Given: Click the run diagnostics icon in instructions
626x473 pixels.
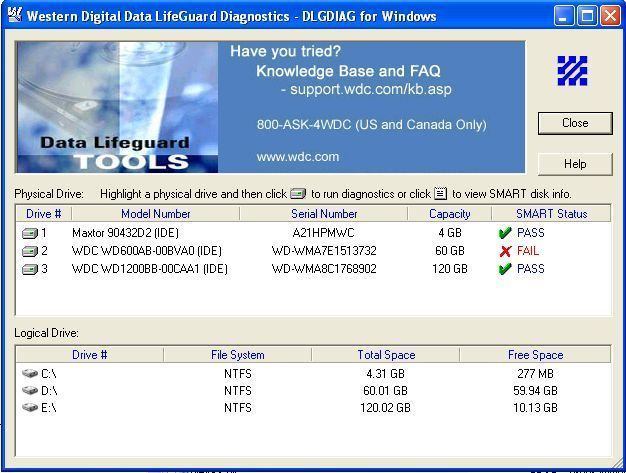Looking at the screenshot, I should tap(298, 194).
